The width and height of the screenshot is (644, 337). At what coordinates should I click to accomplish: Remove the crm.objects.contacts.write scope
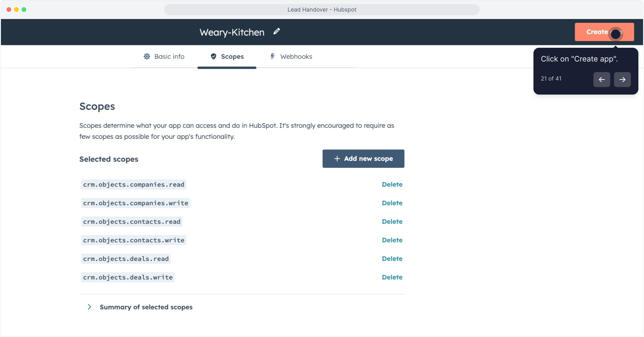(x=392, y=240)
